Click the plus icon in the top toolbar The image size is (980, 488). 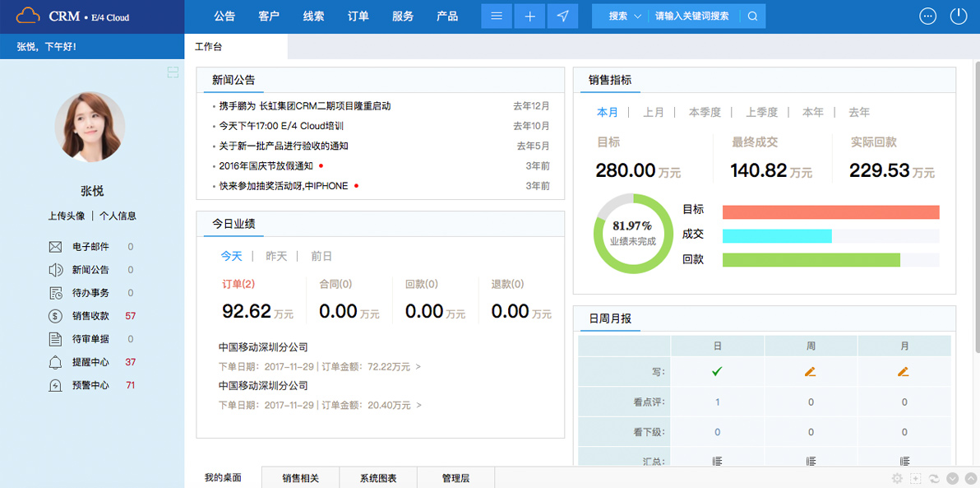click(x=530, y=16)
